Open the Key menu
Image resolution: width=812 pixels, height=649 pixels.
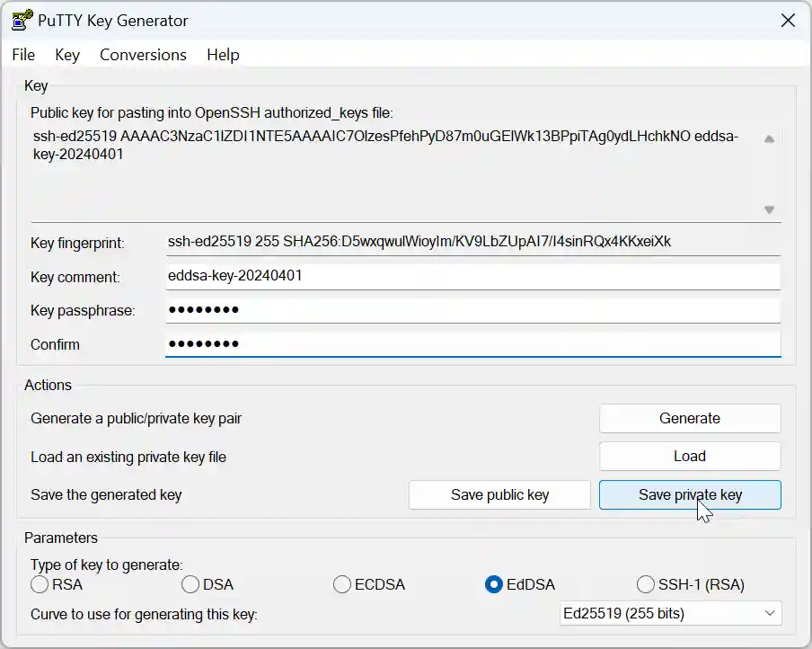click(66, 55)
